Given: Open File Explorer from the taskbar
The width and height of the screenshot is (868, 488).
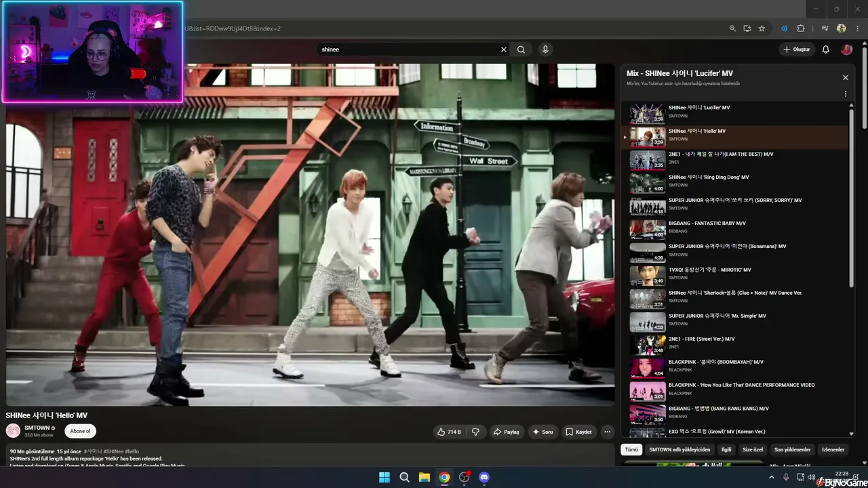Looking at the screenshot, I should pos(424,477).
